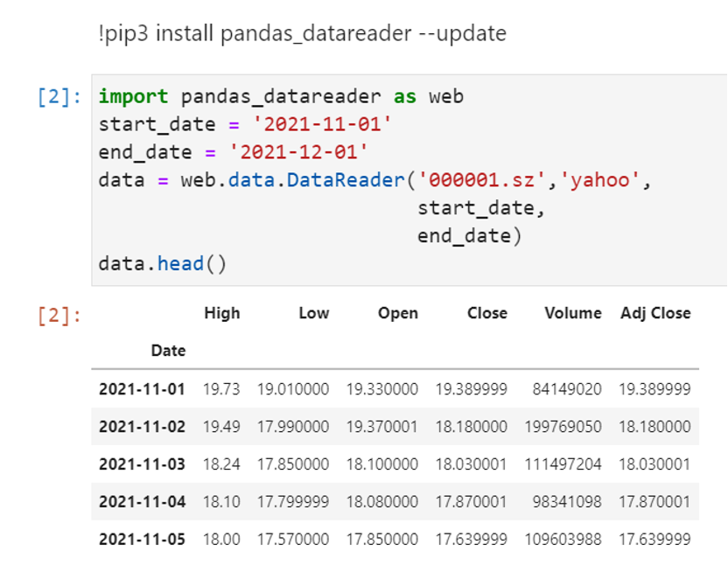Click Adj Close column value 17.870001
Viewport: 728px width, 579px height.
654,501
